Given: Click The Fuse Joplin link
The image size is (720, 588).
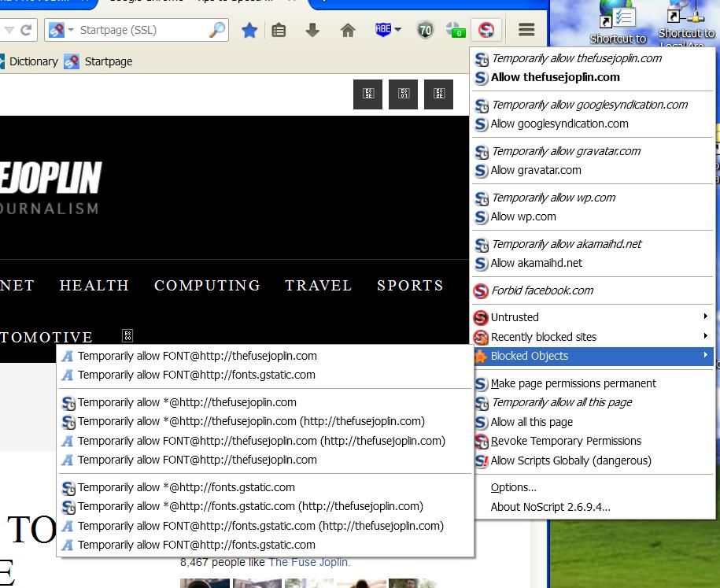Looking at the screenshot, I should (x=308, y=562).
